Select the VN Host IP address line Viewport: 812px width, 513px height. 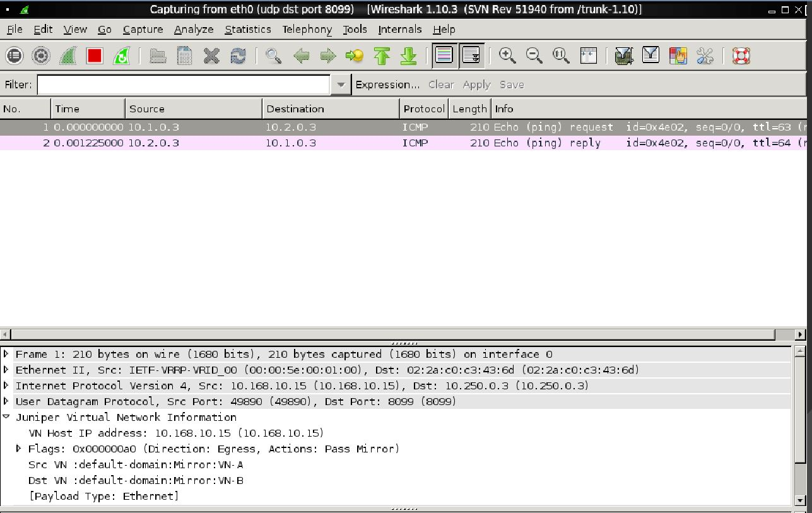point(176,433)
